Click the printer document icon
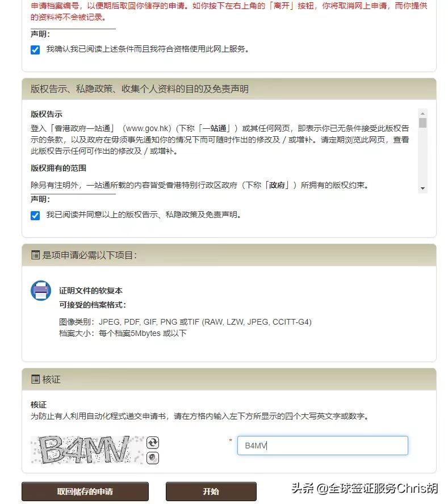Image resolution: width=448 pixels, height=504 pixels. click(41, 290)
